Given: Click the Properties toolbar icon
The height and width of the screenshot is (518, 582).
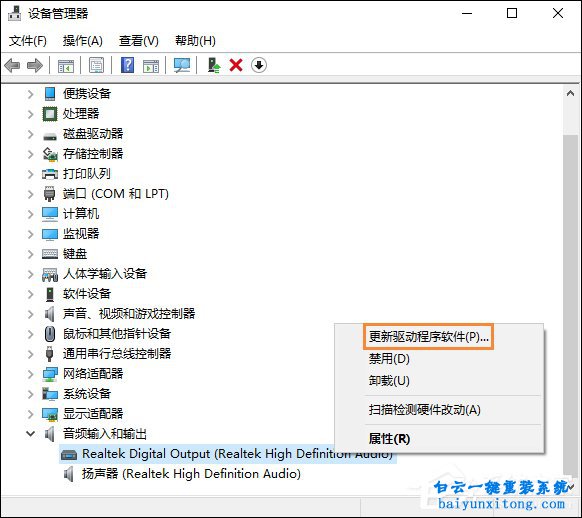Looking at the screenshot, I should click(x=97, y=66).
